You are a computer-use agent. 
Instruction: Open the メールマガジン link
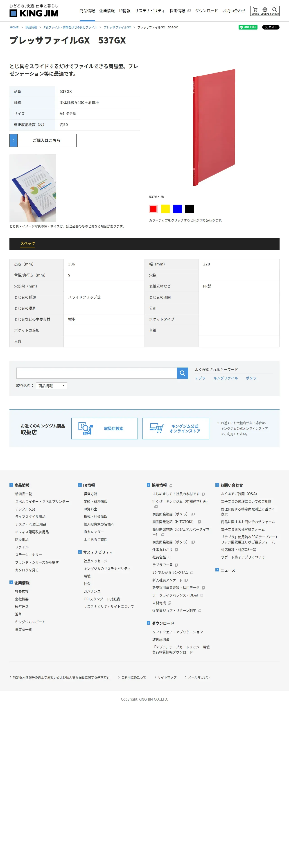pos(199,677)
